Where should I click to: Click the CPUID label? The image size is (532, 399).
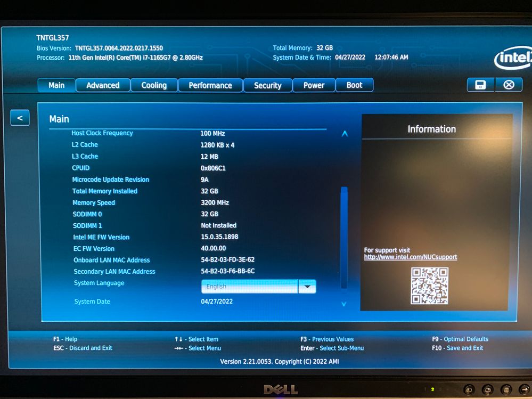pos(81,168)
